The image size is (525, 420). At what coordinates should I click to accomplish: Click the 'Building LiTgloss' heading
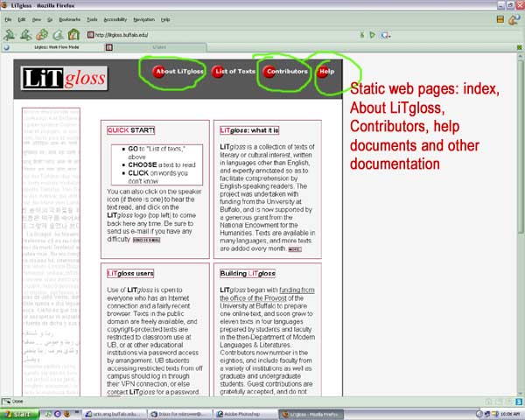(x=248, y=273)
